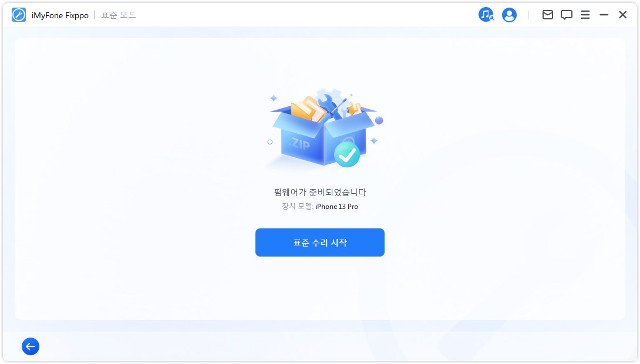This screenshot has width=640, height=364.
Task: Click the iPhone 13 Pro device model text
Action: tap(337, 207)
